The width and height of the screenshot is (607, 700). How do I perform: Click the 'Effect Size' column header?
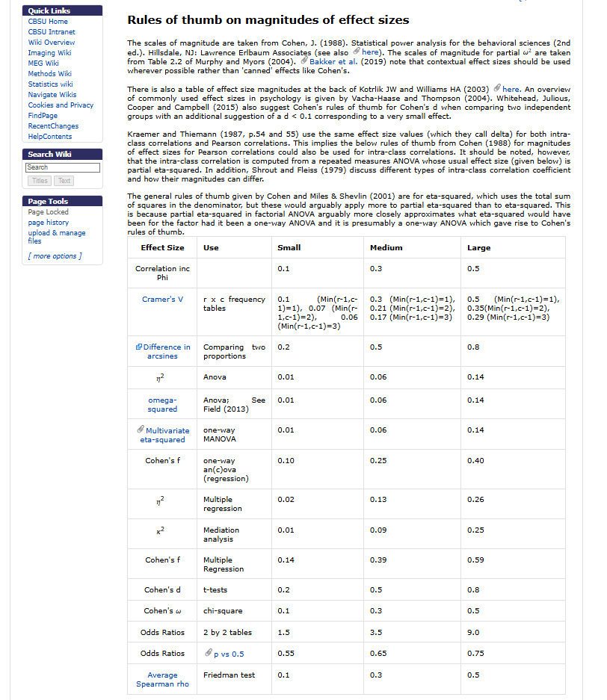click(162, 248)
